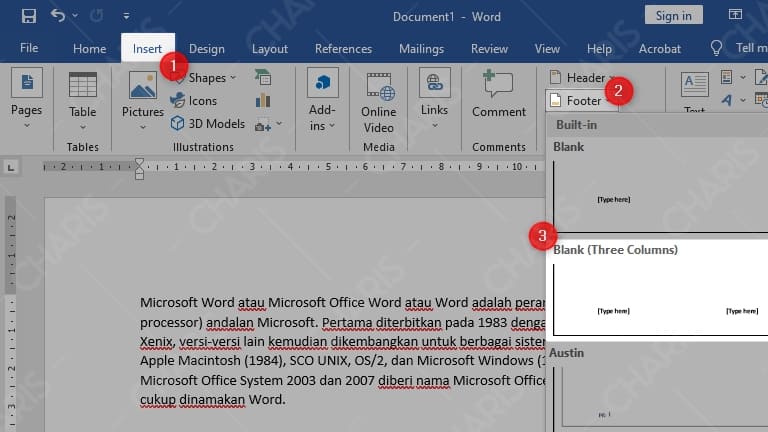The height and width of the screenshot is (432, 768).
Task: Open the Mailings tab
Action: [x=421, y=48]
